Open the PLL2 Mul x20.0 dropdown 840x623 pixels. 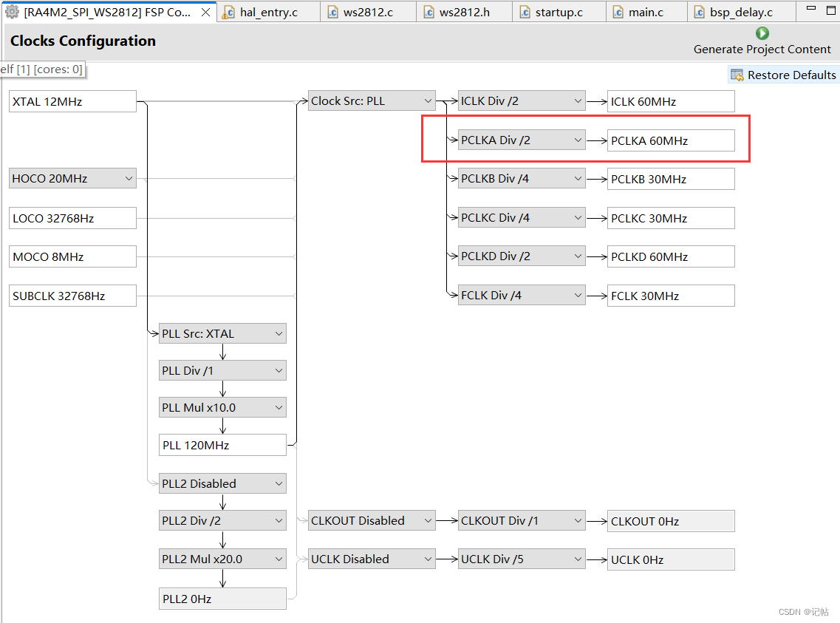222,559
